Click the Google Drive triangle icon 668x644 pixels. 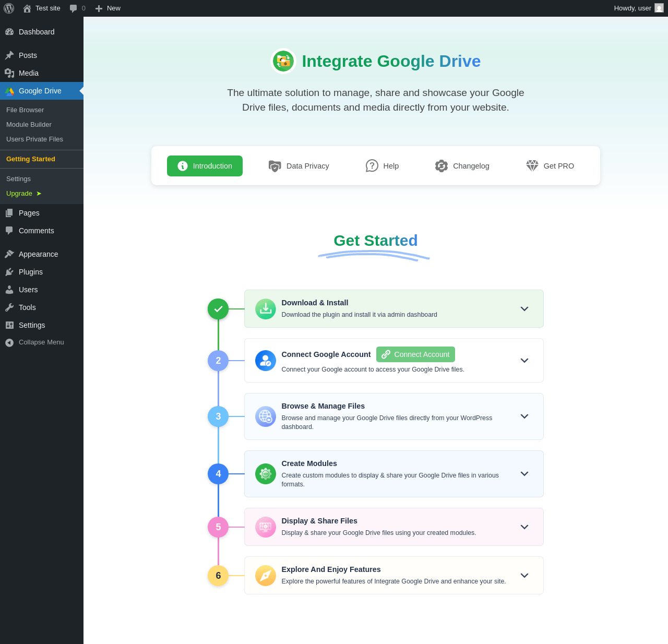click(x=9, y=91)
